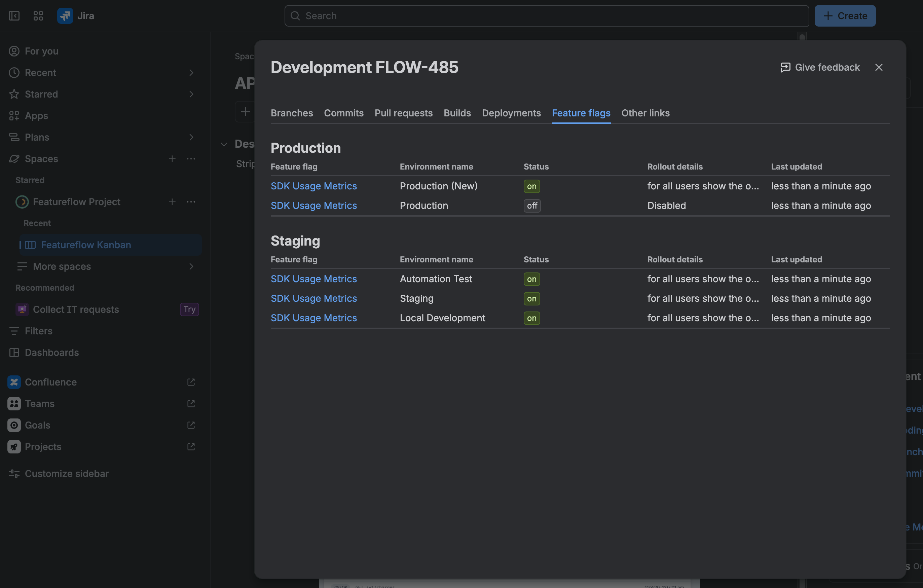Click the 'on' status badge for Automation Test
The width and height of the screenshot is (923, 588).
pos(532,279)
